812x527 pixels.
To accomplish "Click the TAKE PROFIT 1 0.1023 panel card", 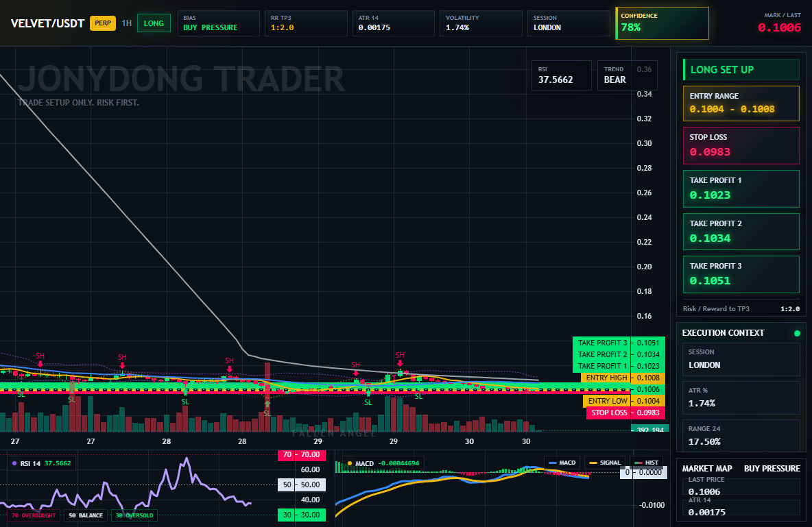I will click(741, 189).
